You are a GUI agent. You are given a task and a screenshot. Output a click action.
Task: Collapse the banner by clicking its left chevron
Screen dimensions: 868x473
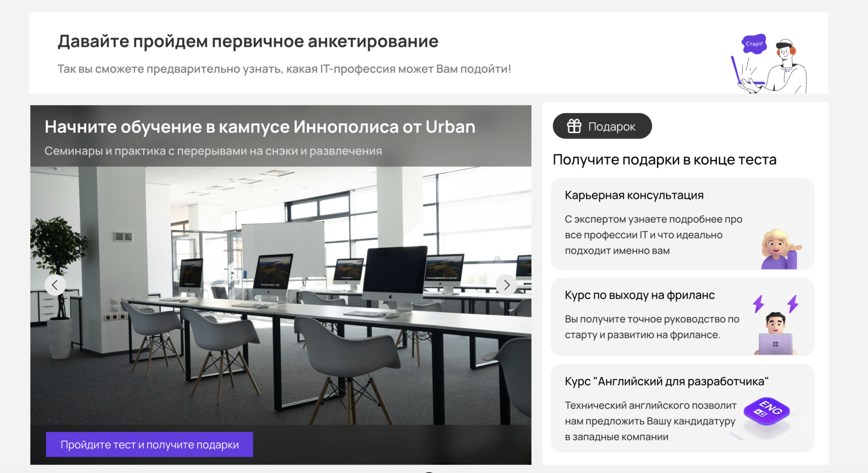pyautogui.click(x=55, y=285)
